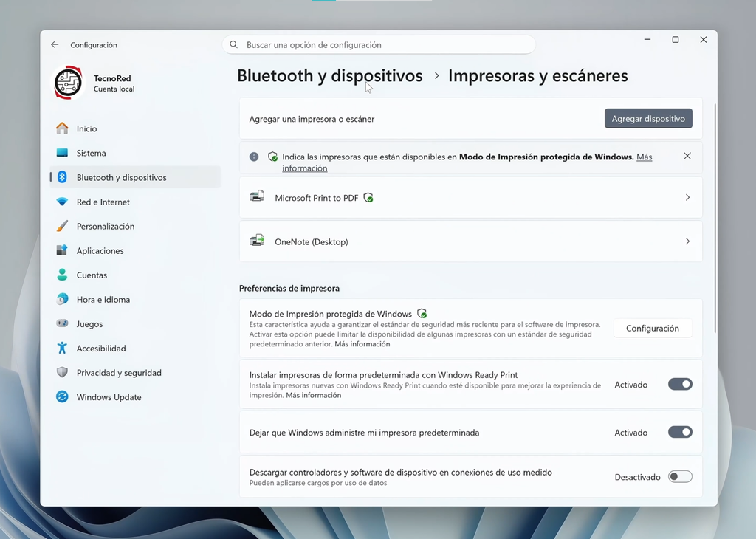Expand the OneNote (Desktop) printer chevron
The height and width of the screenshot is (539, 756).
(x=687, y=241)
